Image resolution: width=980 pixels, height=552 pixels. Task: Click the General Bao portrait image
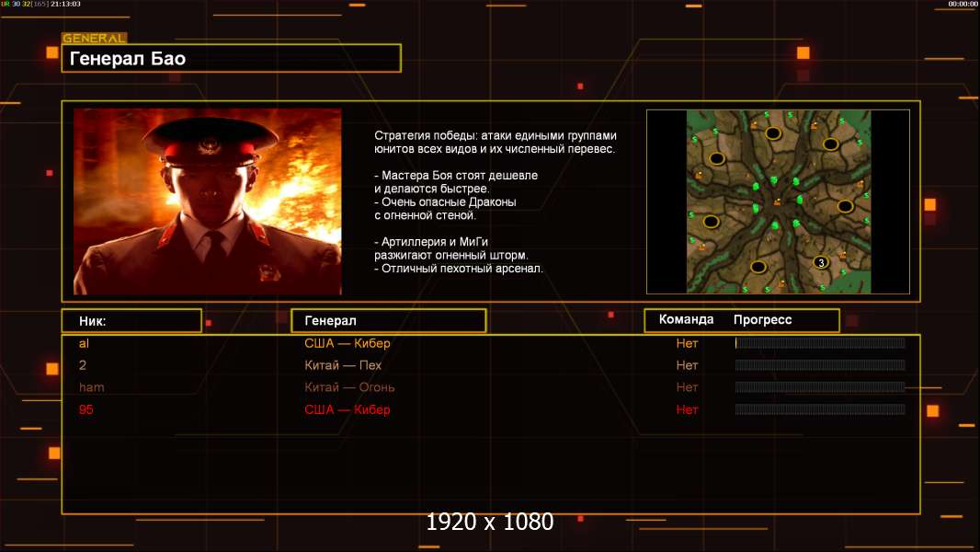tap(208, 201)
